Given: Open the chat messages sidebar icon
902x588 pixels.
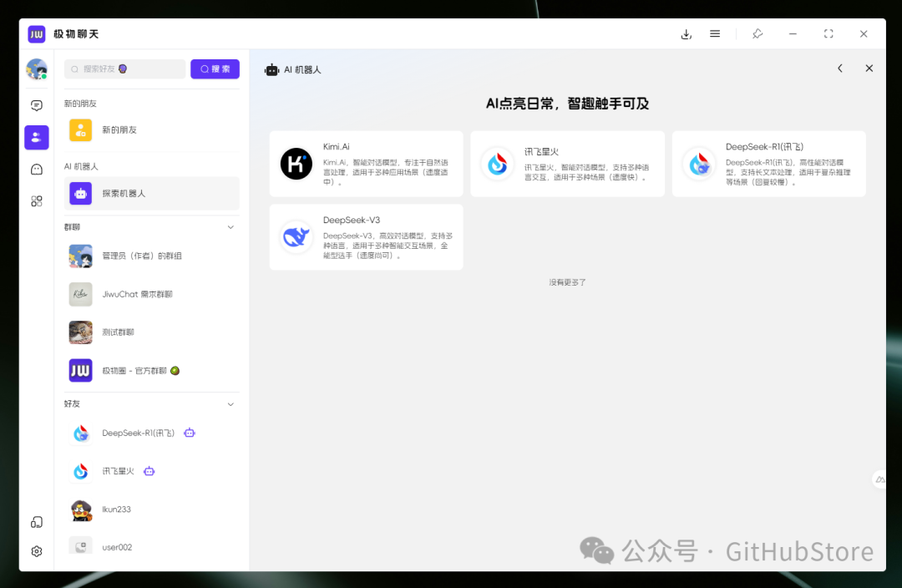Looking at the screenshot, I should (37, 105).
